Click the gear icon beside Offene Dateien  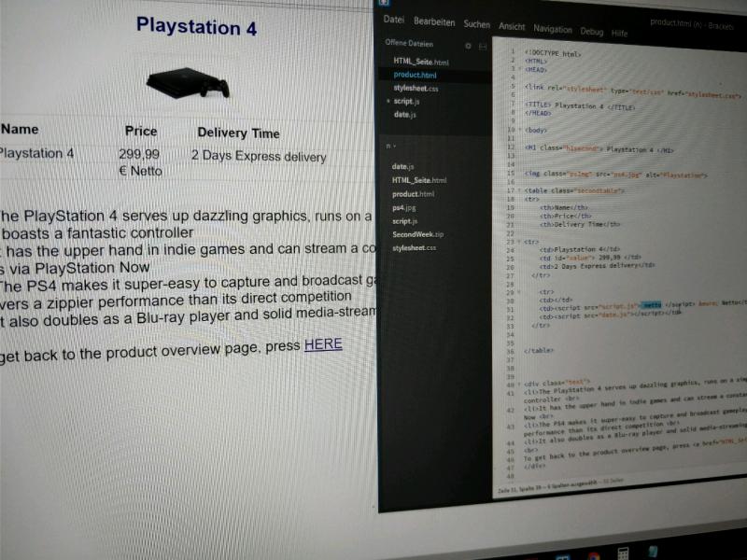coord(468,46)
